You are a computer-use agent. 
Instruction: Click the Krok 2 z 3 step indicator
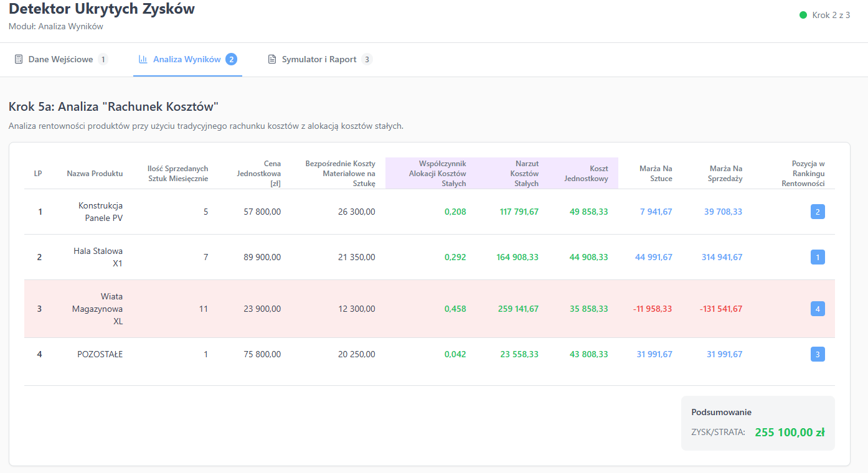[x=831, y=15]
